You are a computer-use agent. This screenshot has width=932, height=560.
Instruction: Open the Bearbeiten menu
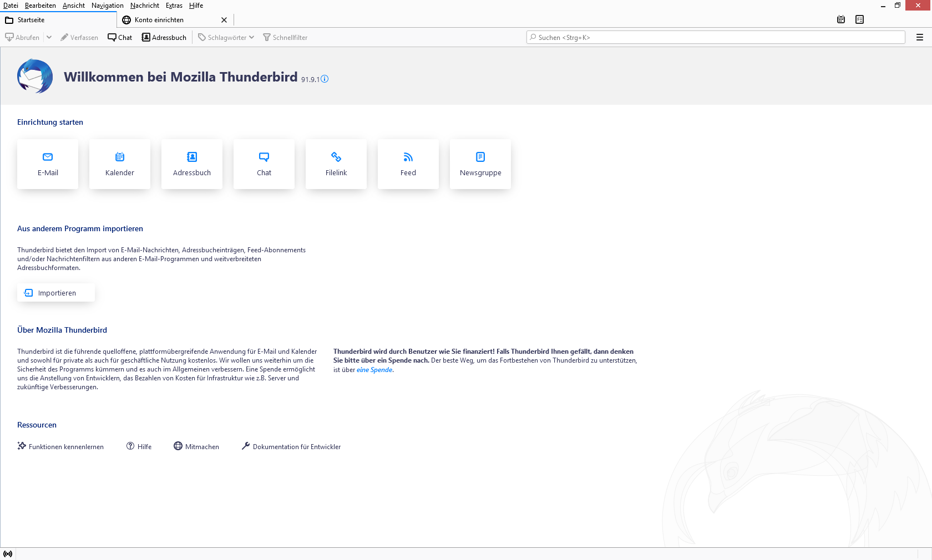[40, 6]
